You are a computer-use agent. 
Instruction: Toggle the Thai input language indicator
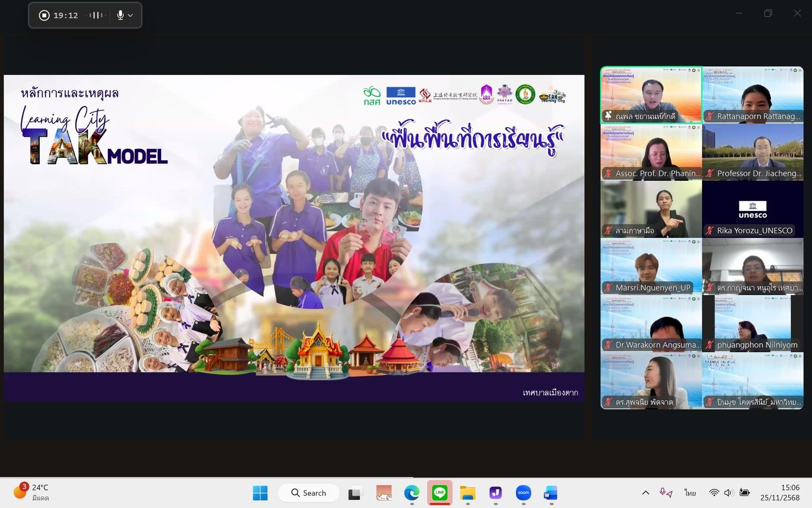pos(690,493)
